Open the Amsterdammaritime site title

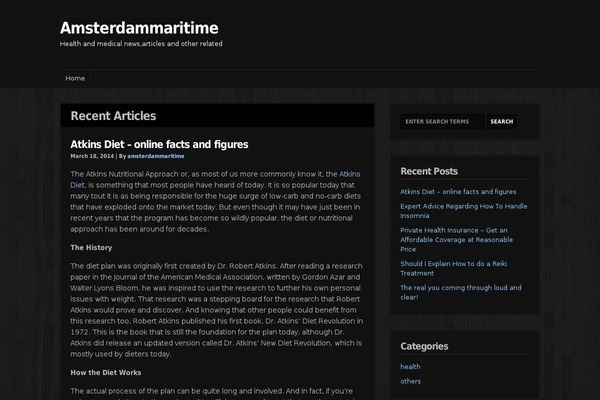[x=139, y=28]
